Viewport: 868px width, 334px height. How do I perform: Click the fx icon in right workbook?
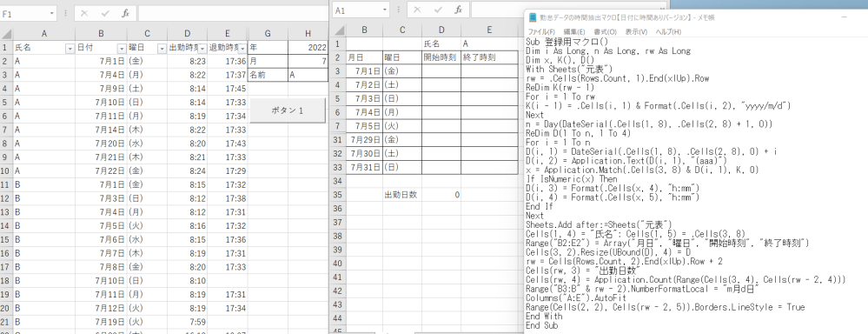coord(459,10)
